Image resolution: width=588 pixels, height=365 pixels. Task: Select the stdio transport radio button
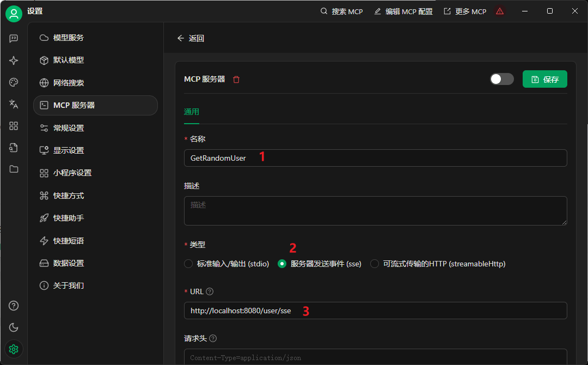click(x=188, y=264)
